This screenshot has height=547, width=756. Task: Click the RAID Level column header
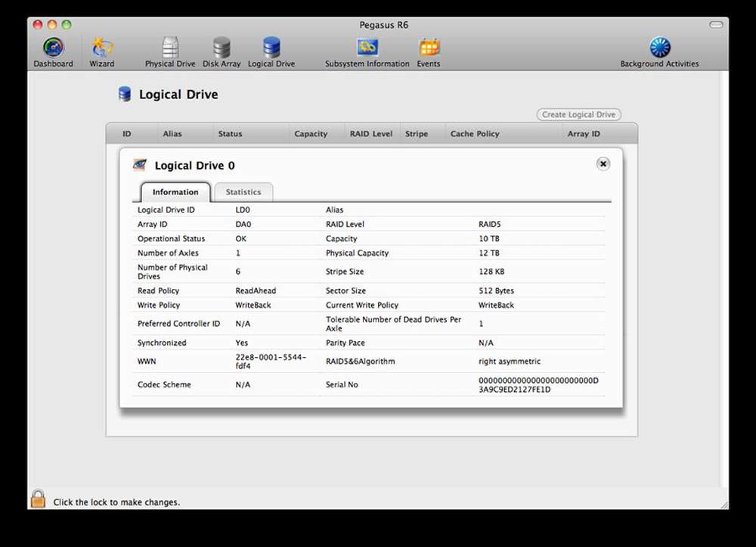pyautogui.click(x=371, y=134)
